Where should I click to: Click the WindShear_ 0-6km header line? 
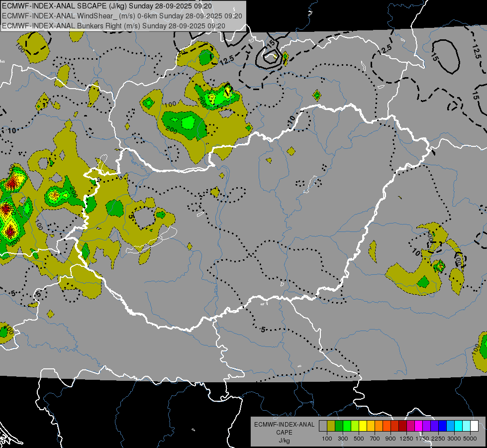coord(122,16)
